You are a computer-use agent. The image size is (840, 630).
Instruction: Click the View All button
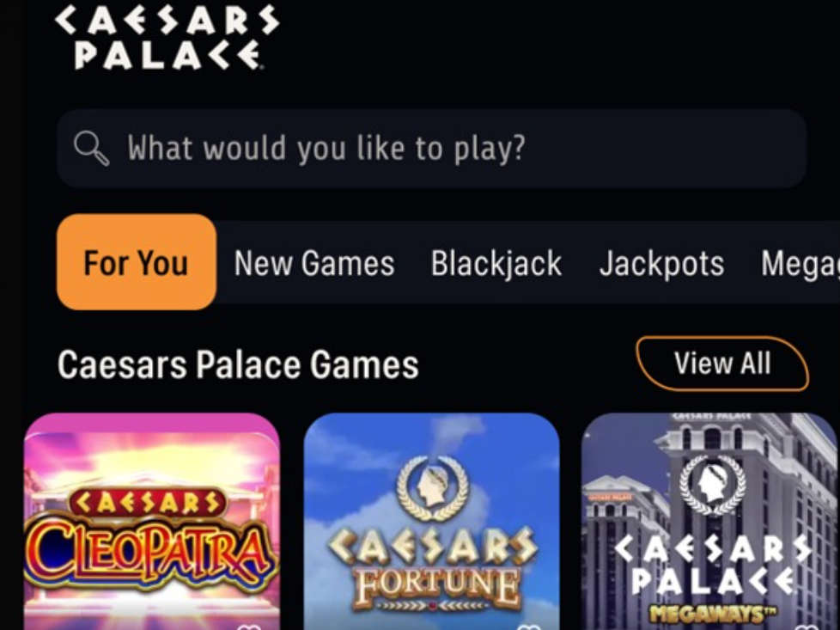pyautogui.click(x=722, y=362)
